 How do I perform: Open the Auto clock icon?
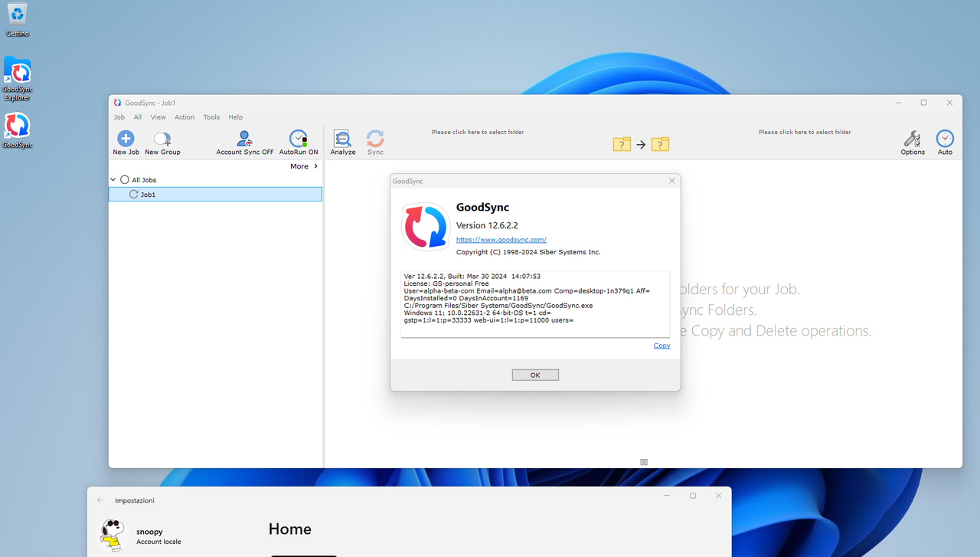pos(946,143)
